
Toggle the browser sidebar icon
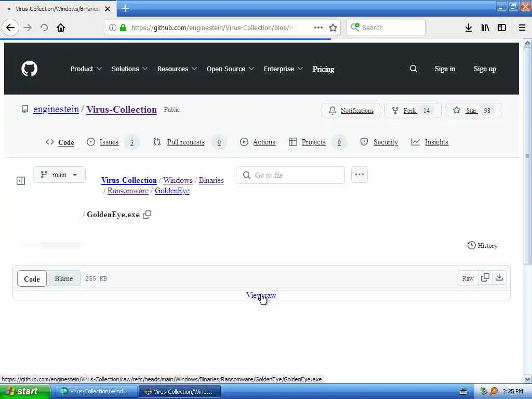(502, 28)
